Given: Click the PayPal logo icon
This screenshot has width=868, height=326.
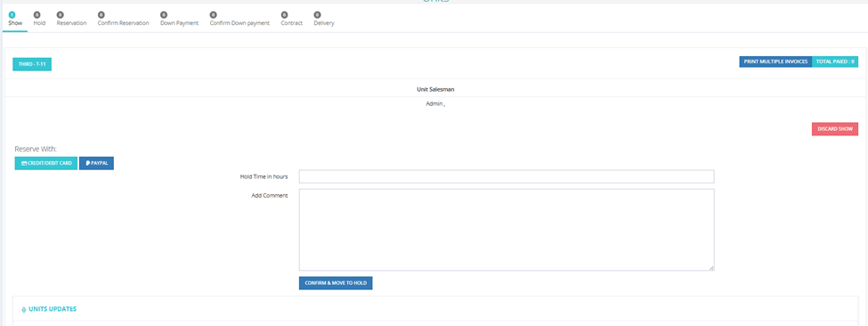Looking at the screenshot, I should (88, 163).
